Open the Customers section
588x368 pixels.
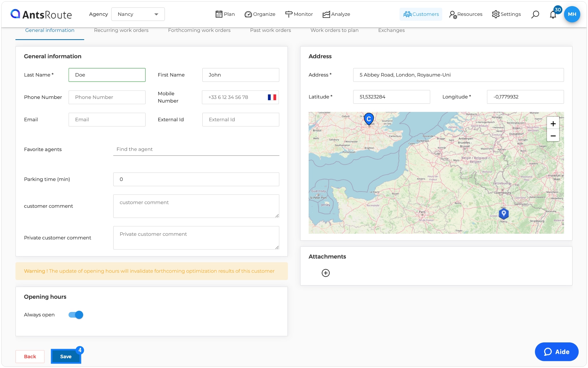(421, 14)
